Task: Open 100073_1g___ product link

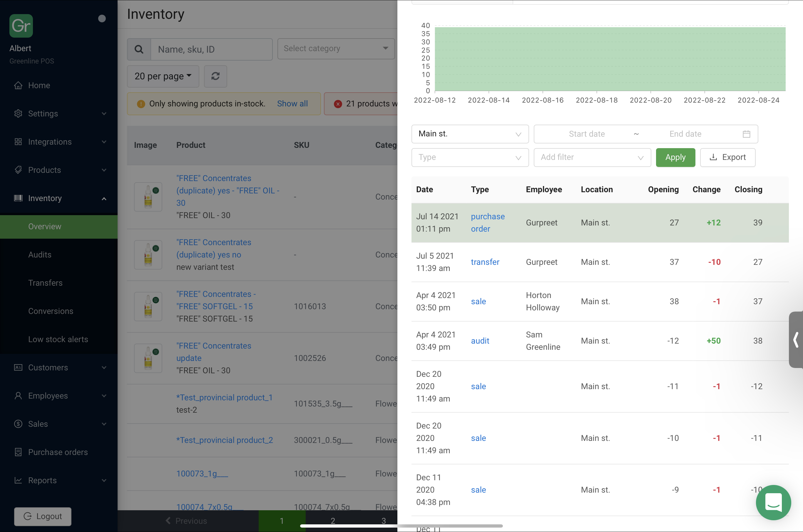Action: click(x=202, y=473)
